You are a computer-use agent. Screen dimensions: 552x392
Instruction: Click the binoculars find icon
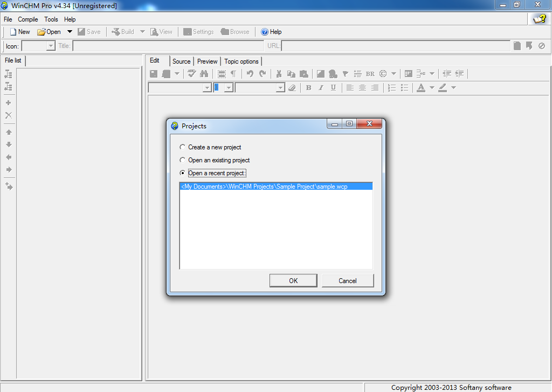[204, 74]
